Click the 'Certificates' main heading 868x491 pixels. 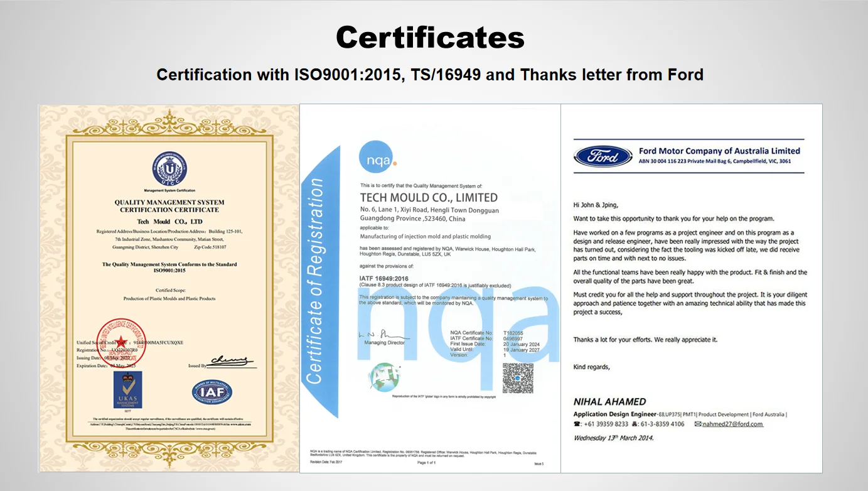(x=430, y=38)
